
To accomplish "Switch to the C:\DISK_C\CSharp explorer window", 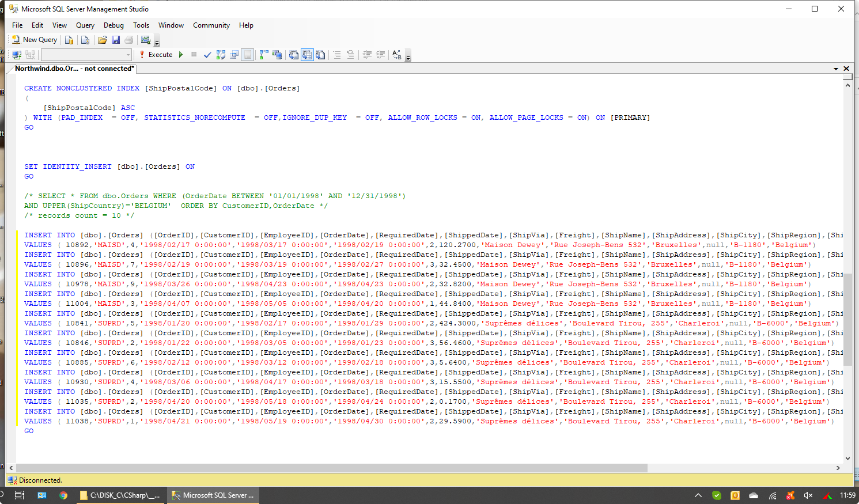I will pyautogui.click(x=120, y=495).
